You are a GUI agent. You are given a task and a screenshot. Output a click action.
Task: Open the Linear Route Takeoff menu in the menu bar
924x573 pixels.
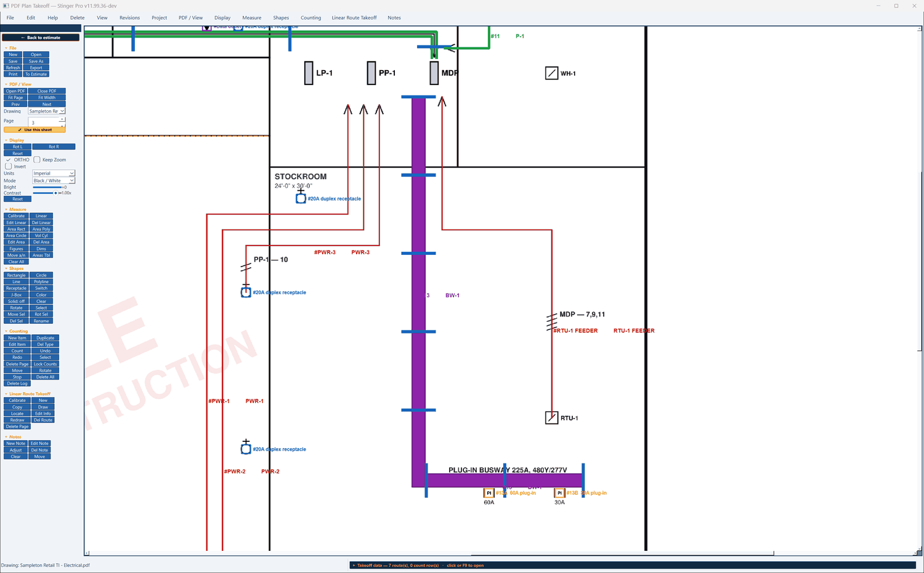point(354,18)
